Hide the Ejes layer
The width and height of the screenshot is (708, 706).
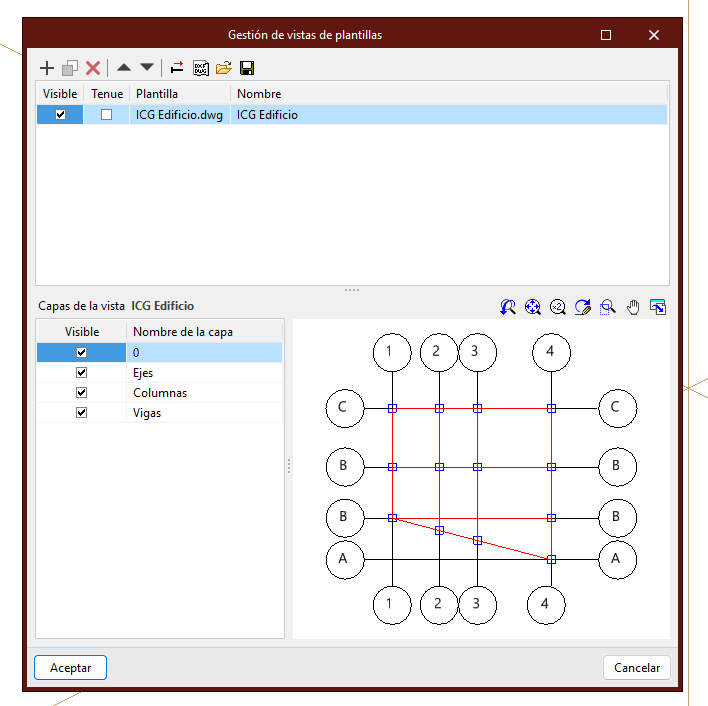pos(82,372)
